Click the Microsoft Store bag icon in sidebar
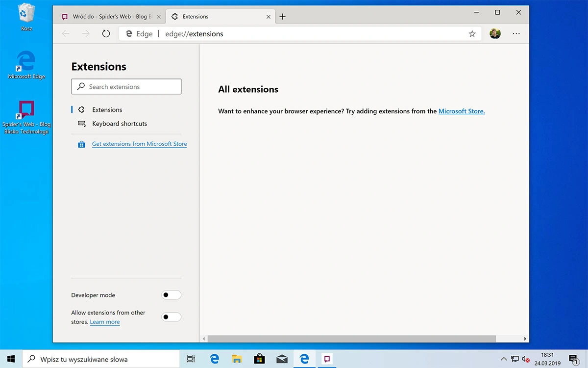The image size is (588, 368). coord(81,144)
